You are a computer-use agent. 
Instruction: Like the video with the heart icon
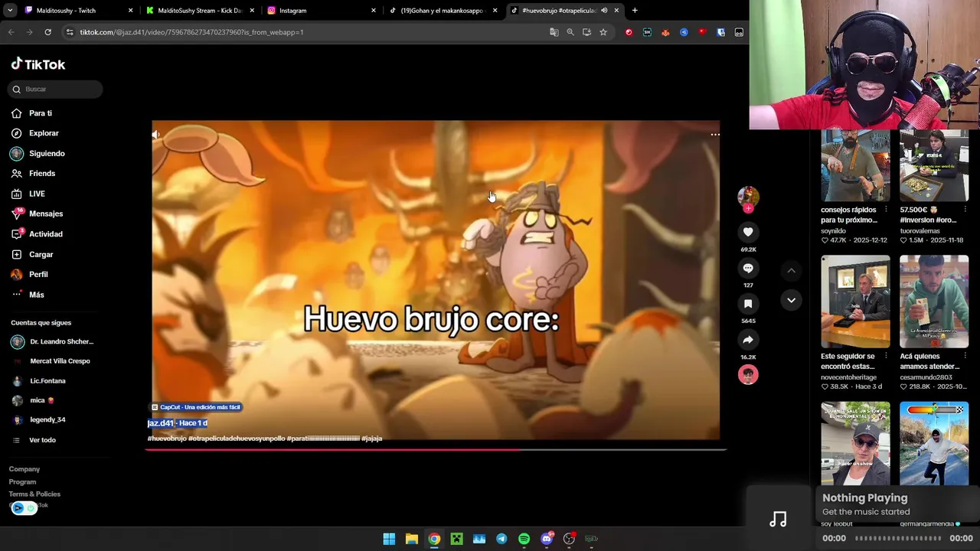[748, 232]
